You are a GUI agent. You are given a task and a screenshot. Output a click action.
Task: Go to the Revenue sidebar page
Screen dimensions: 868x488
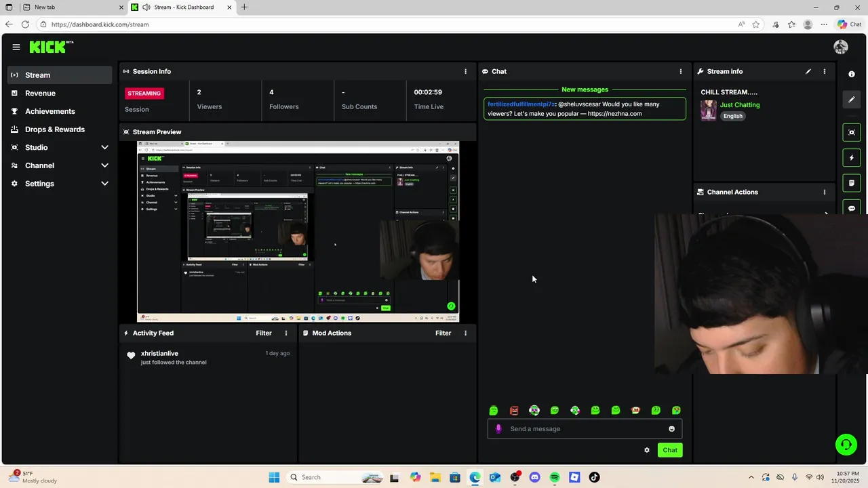coord(60,93)
